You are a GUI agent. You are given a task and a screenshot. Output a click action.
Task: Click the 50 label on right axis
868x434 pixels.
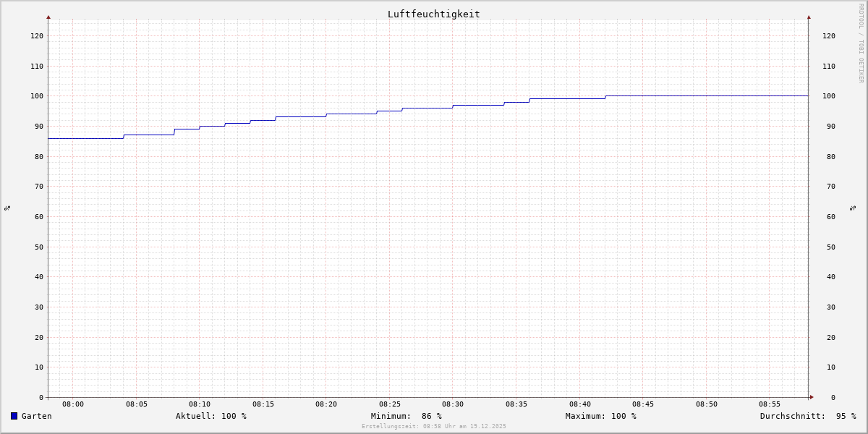point(828,247)
